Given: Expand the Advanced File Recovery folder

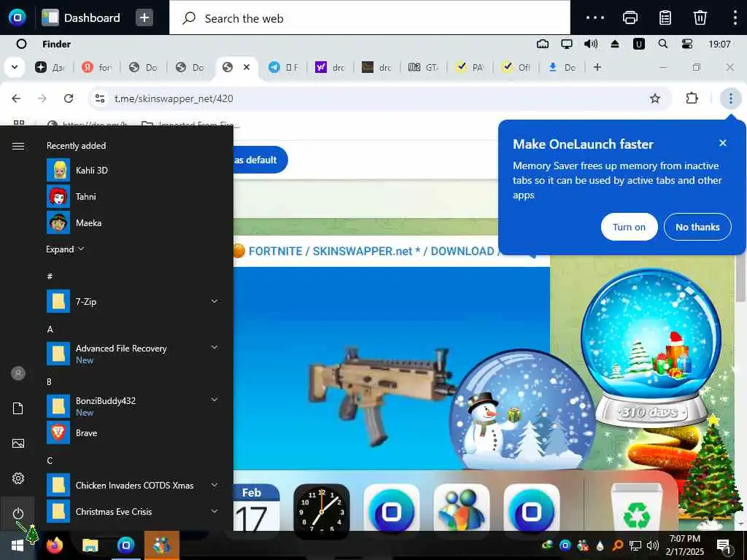Looking at the screenshot, I should pyautogui.click(x=214, y=347).
